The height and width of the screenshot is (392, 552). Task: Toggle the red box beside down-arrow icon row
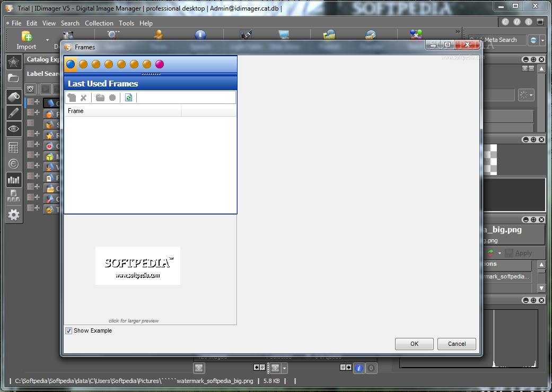click(x=31, y=165)
